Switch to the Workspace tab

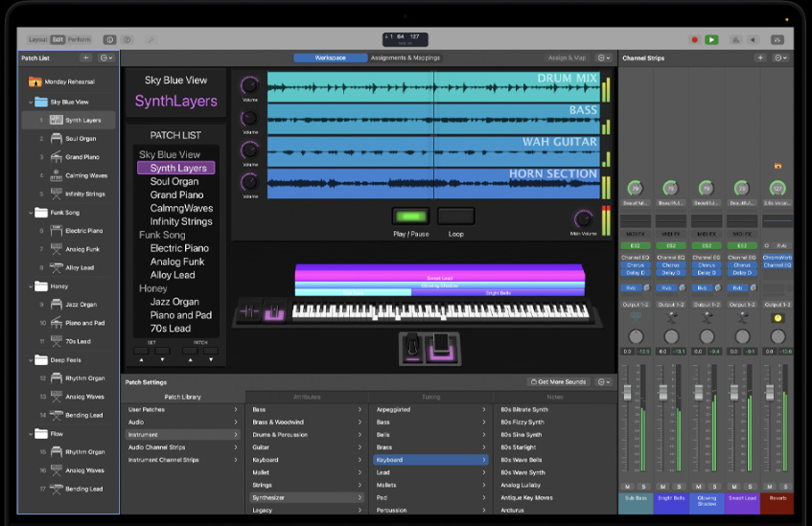point(331,58)
